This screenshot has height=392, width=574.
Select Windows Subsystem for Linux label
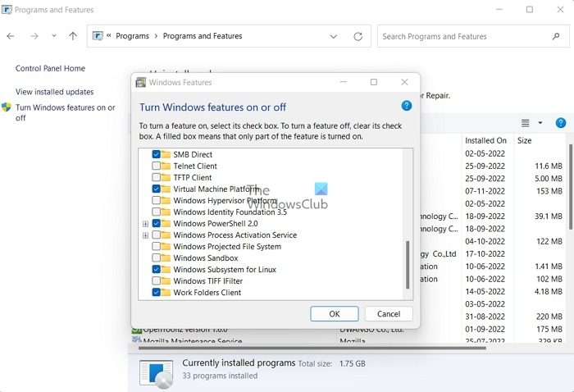pos(225,270)
